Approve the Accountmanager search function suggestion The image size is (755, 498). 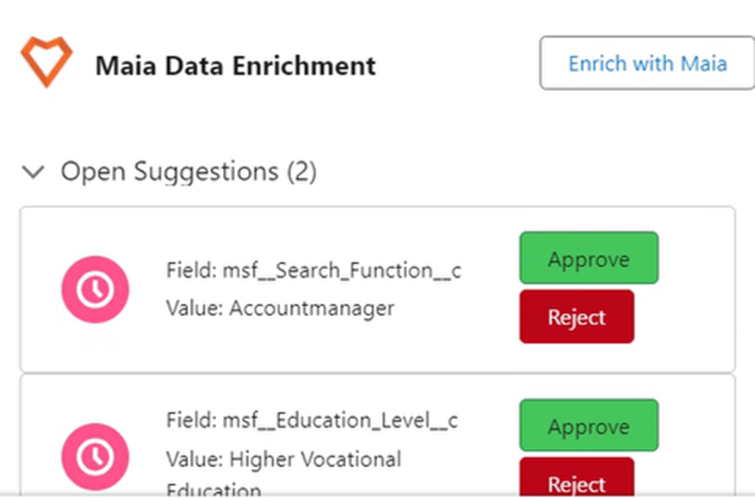(588, 259)
